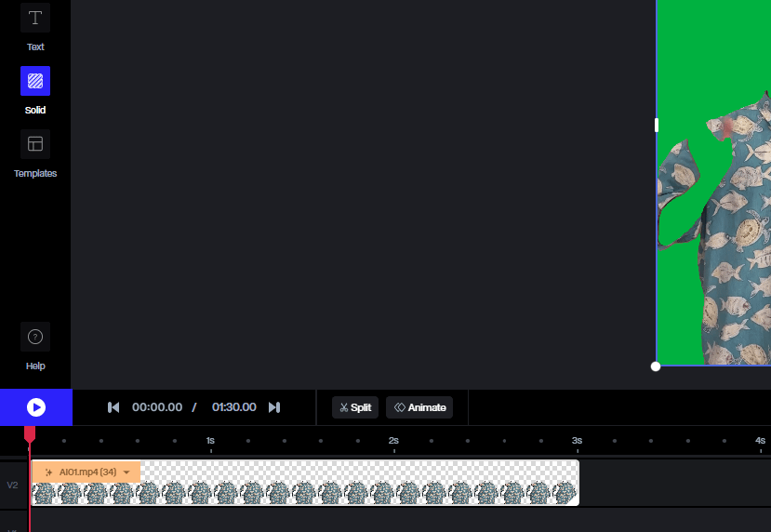The image size is (771, 532).
Task: Click the Solid tool icon
Action: (x=35, y=81)
